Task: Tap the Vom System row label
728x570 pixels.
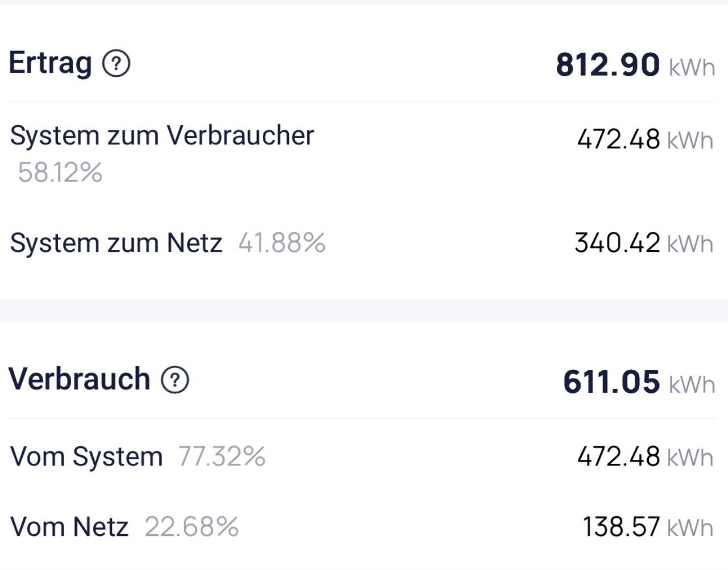Action: click(86, 456)
